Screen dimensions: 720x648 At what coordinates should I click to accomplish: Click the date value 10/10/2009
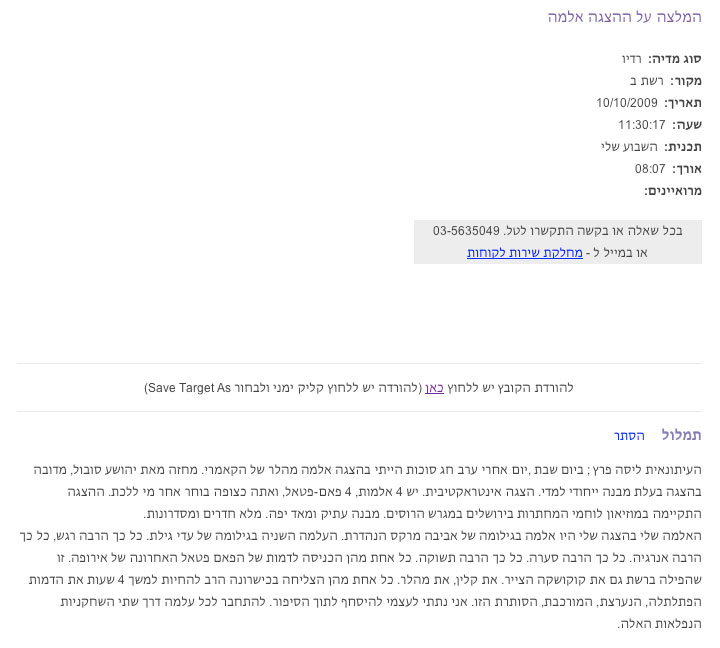click(x=626, y=103)
